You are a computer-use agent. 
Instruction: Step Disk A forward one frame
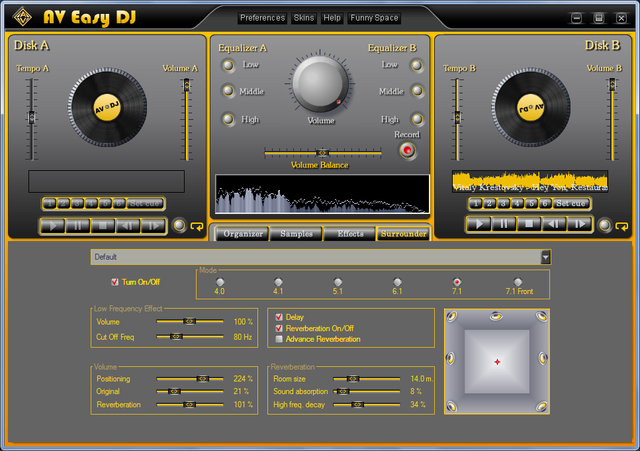(x=153, y=226)
